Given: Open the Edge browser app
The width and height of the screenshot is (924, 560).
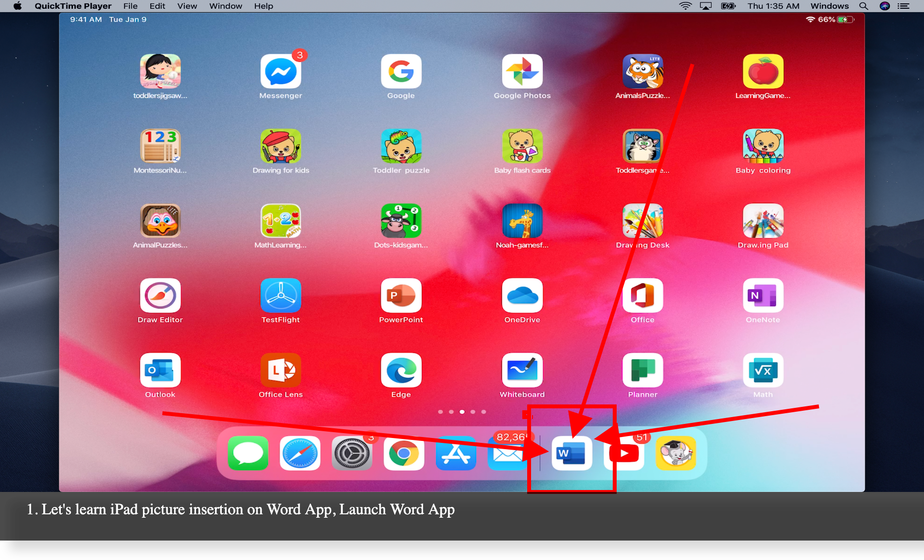Looking at the screenshot, I should [x=401, y=370].
